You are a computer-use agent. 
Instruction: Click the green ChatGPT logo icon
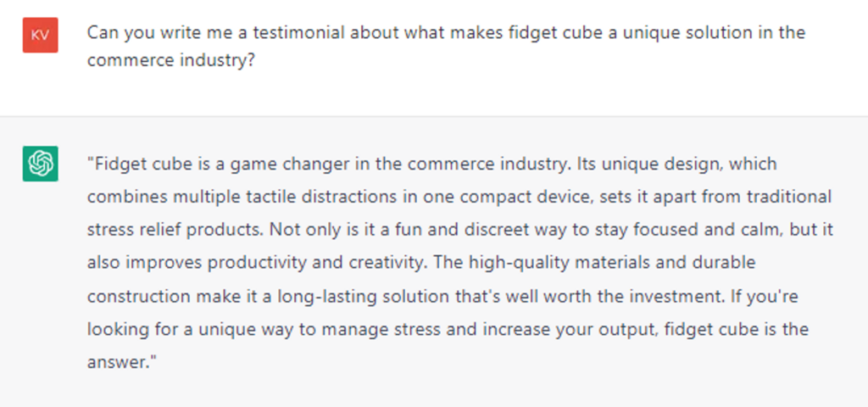pos(40,164)
